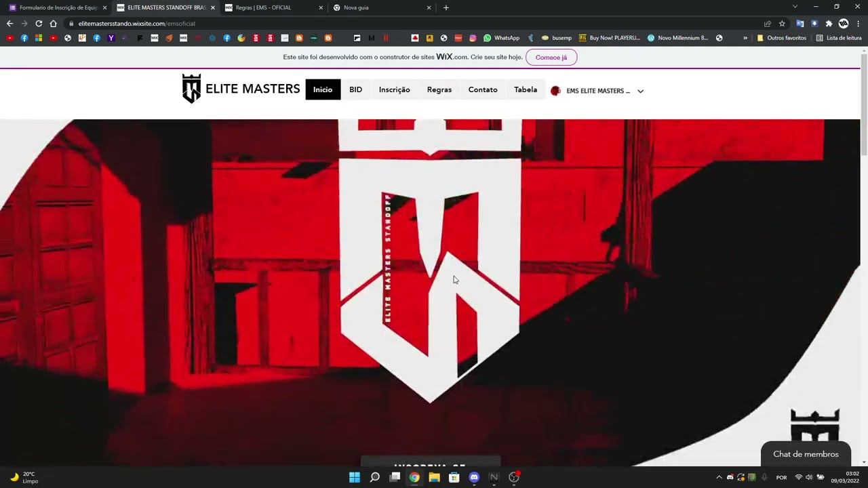
Task: Open the Chrome extensions puzzle menu
Action: 829,24
